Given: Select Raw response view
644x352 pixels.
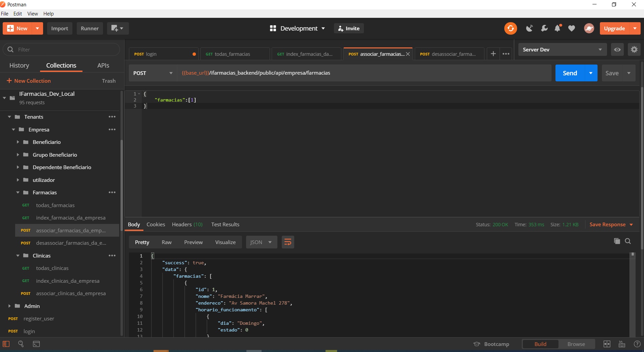Looking at the screenshot, I should click(x=167, y=242).
